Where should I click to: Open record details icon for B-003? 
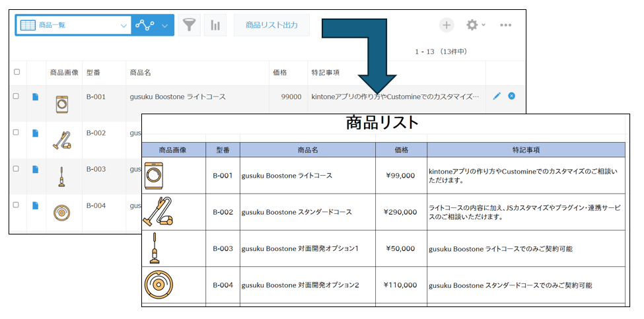point(35,169)
